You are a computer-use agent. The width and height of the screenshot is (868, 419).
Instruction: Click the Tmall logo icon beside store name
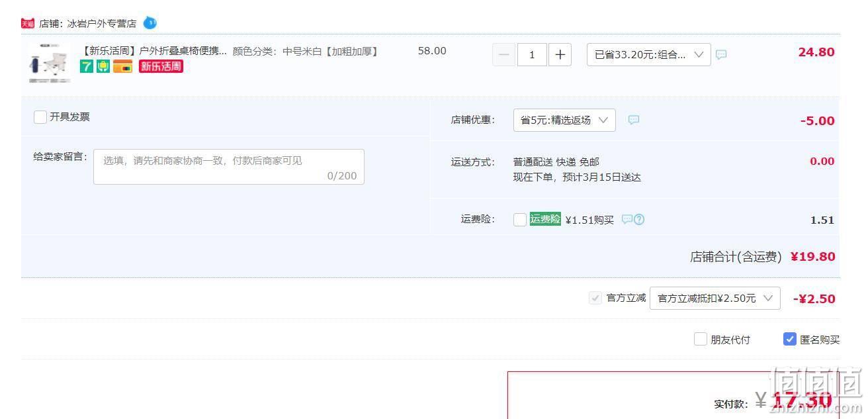27,23
